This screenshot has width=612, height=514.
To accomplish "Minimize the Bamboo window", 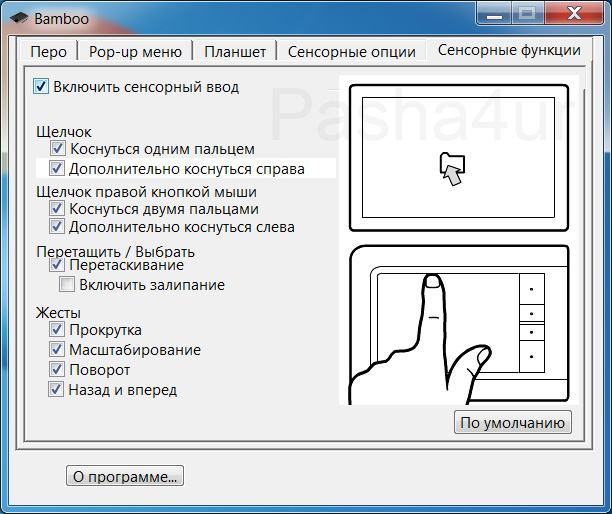I will (x=494, y=15).
